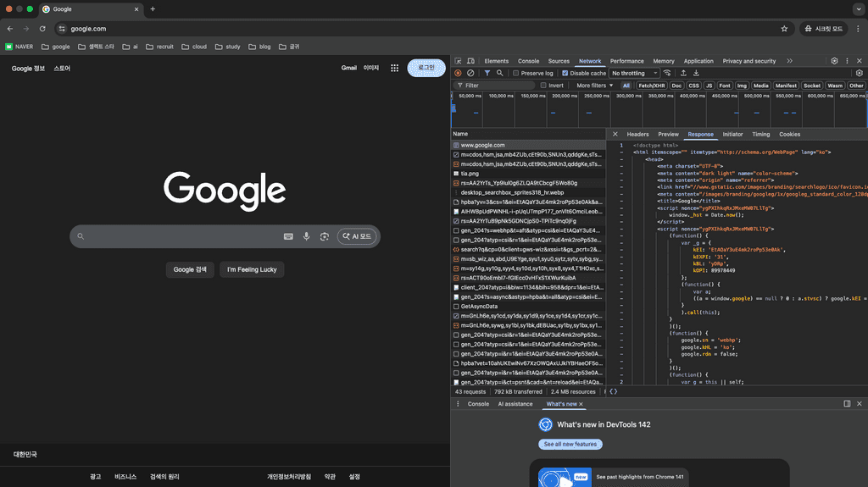The height and width of the screenshot is (487, 868).
Task: Click the import HAR file upload icon
Action: click(683, 74)
